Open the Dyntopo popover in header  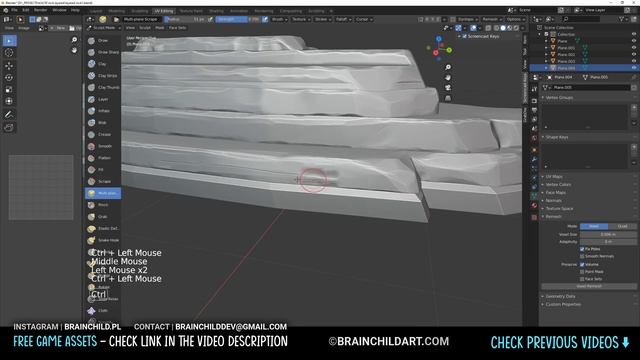[x=467, y=19]
